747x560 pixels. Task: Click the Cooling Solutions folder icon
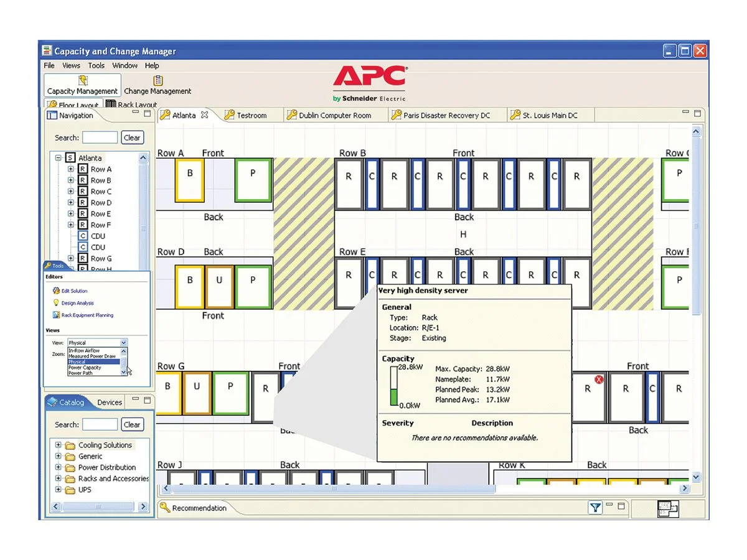(x=69, y=445)
